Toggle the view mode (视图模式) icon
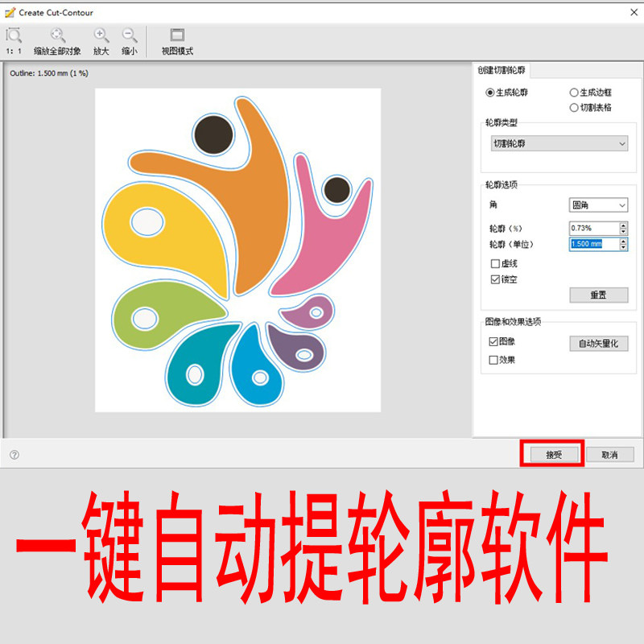Image resolution: width=644 pixels, height=644 pixels. [177, 35]
